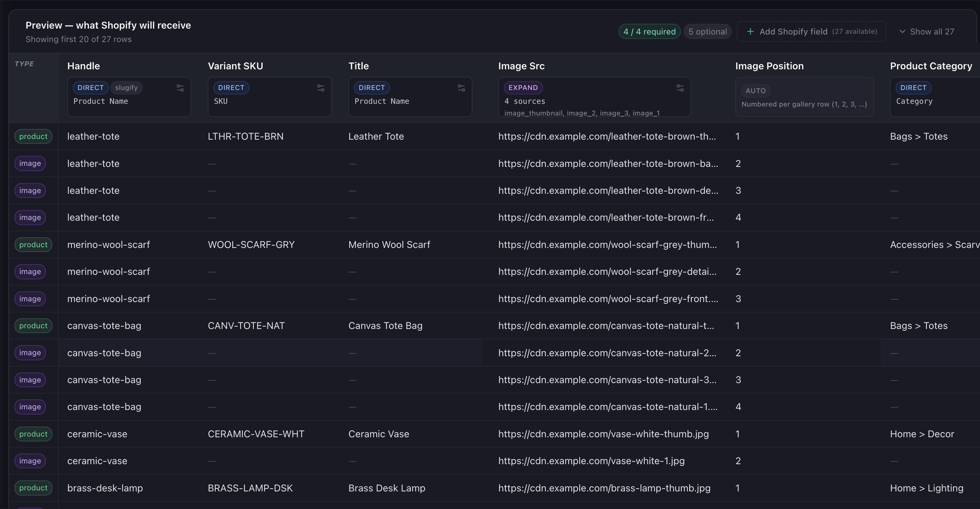Click DIRECT badge in Handle mapping card
This screenshot has height=509, width=980.
coord(91,88)
